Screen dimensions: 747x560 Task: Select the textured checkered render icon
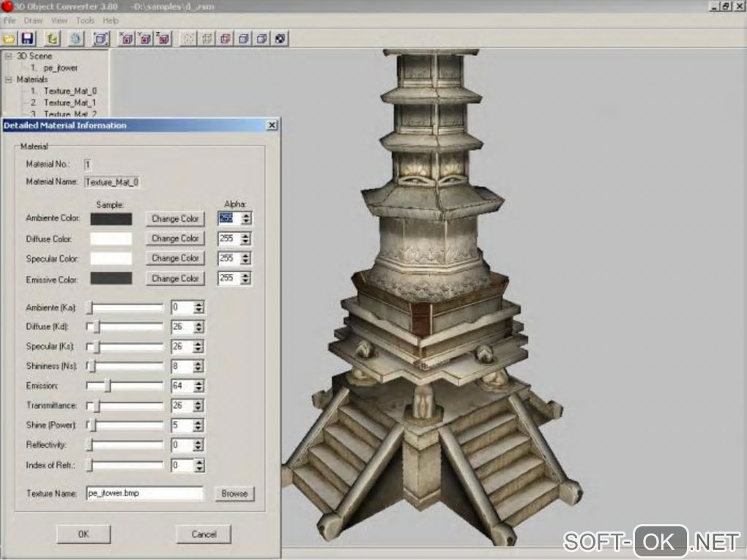280,38
